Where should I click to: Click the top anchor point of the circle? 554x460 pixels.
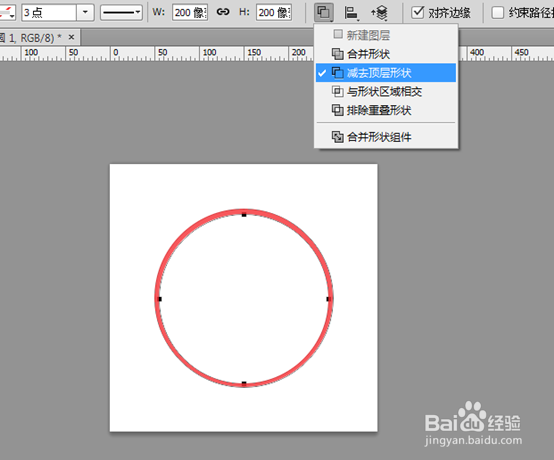tap(244, 214)
